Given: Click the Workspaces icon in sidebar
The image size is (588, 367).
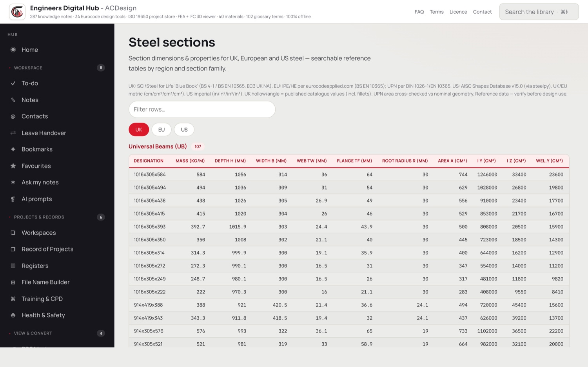Looking at the screenshot, I should (13, 233).
